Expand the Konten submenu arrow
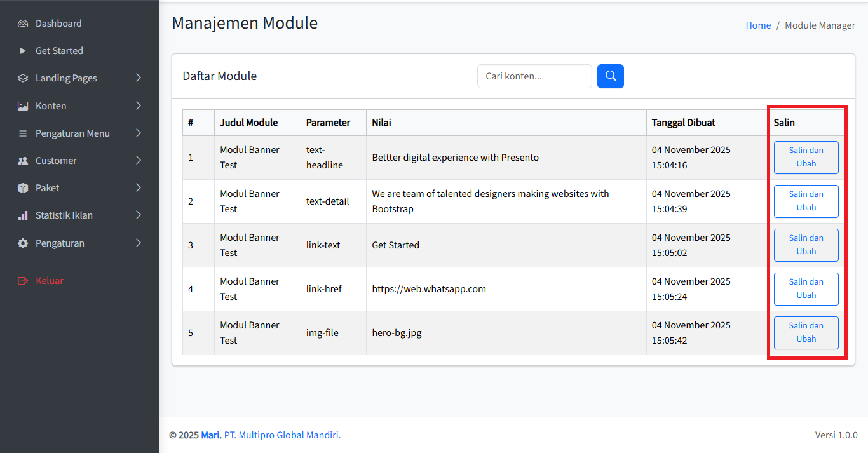The image size is (868, 453). pos(139,106)
